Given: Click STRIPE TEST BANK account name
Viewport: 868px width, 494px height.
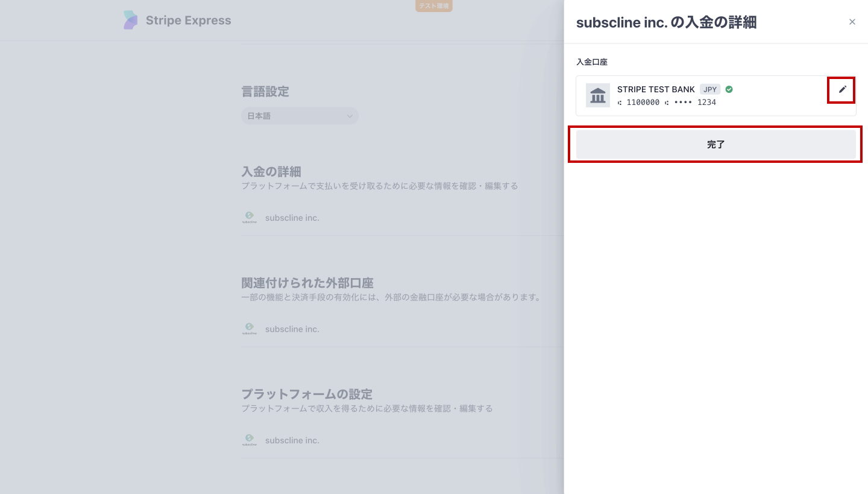Looking at the screenshot, I should pos(656,89).
